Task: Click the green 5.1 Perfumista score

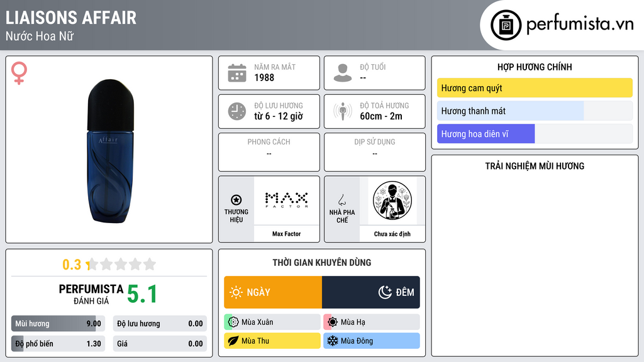Action: coord(142,294)
